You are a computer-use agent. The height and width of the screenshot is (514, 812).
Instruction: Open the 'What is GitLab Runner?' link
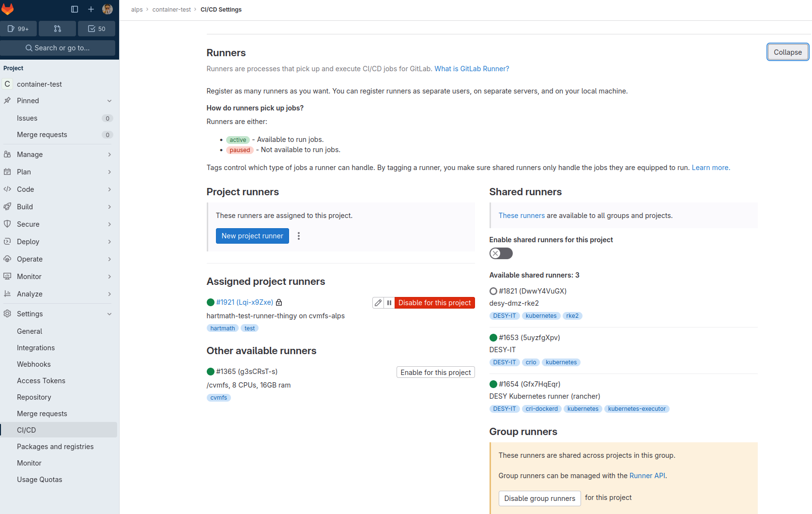472,69
